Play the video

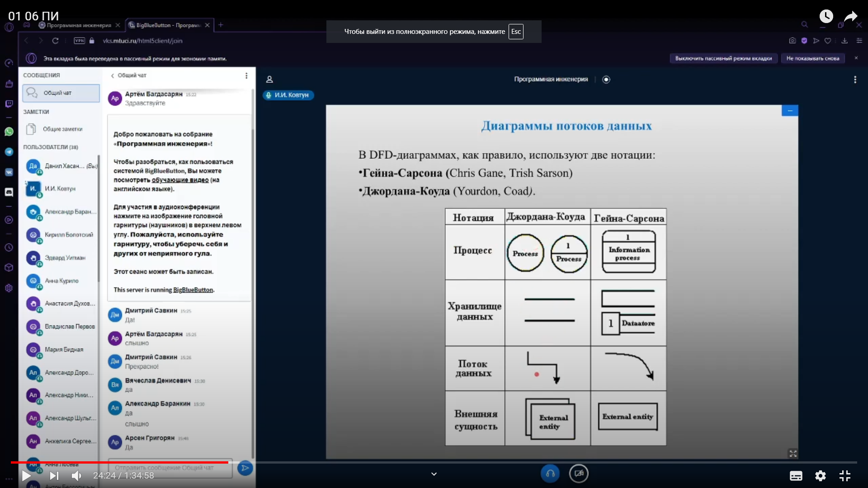(x=26, y=476)
